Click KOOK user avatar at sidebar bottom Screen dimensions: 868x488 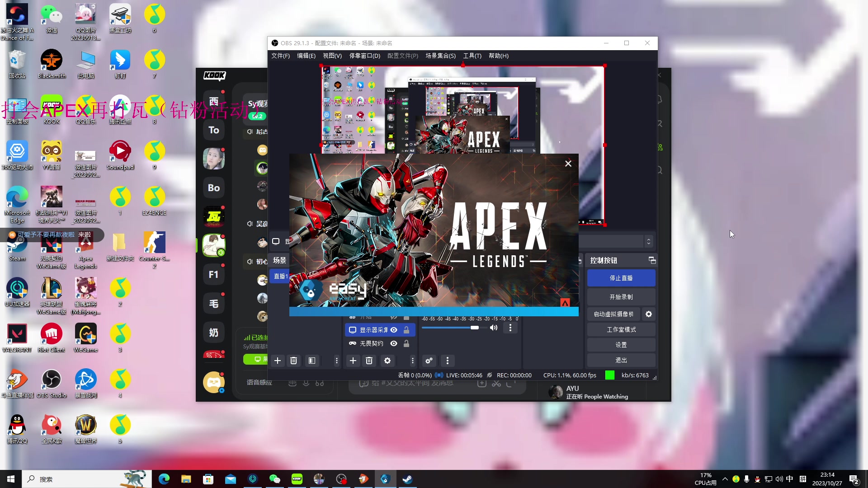[x=213, y=382]
